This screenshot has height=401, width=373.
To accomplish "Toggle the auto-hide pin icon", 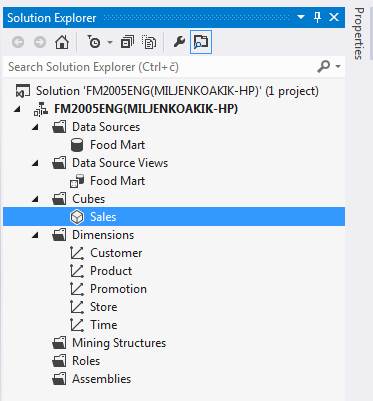I will point(317,17).
